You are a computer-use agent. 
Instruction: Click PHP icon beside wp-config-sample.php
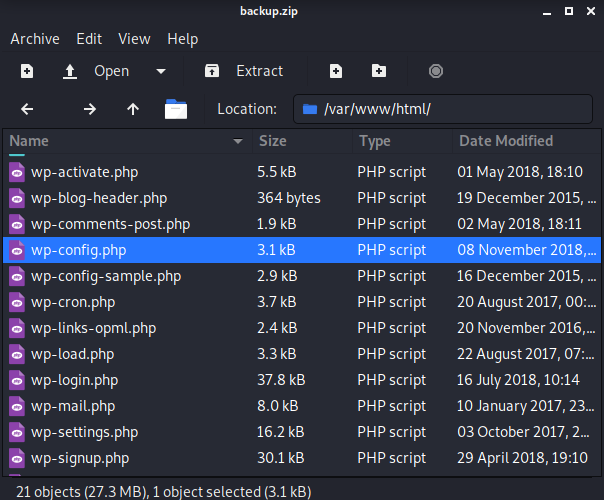[17, 276]
